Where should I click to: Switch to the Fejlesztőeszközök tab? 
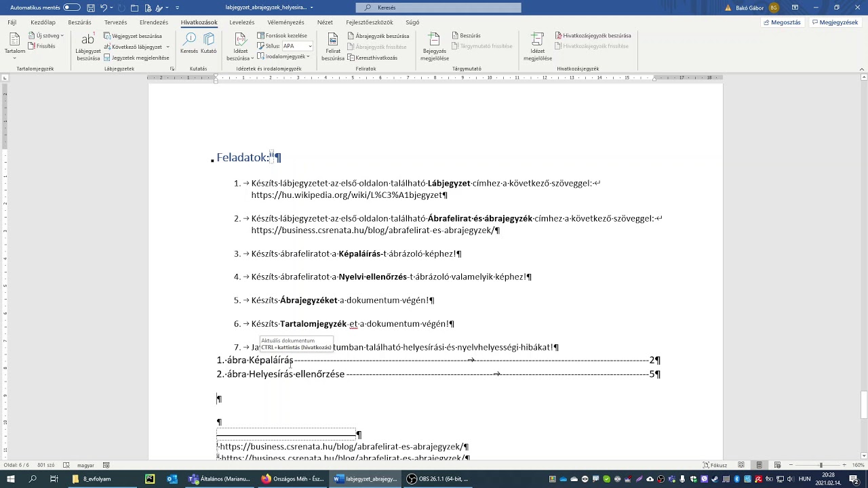tap(370, 22)
